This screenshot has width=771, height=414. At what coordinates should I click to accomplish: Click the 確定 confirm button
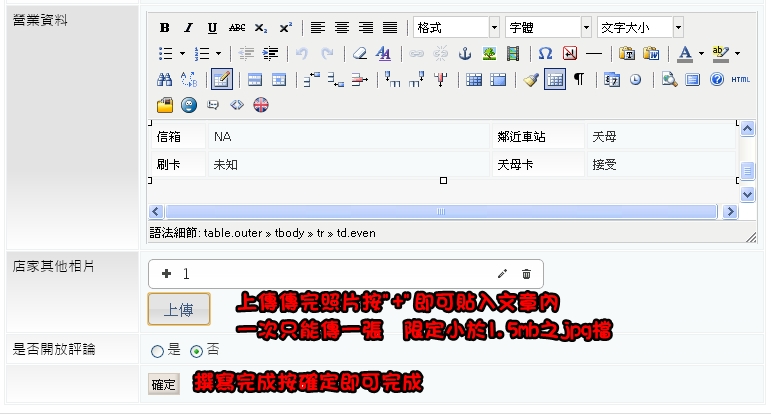[x=163, y=385]
